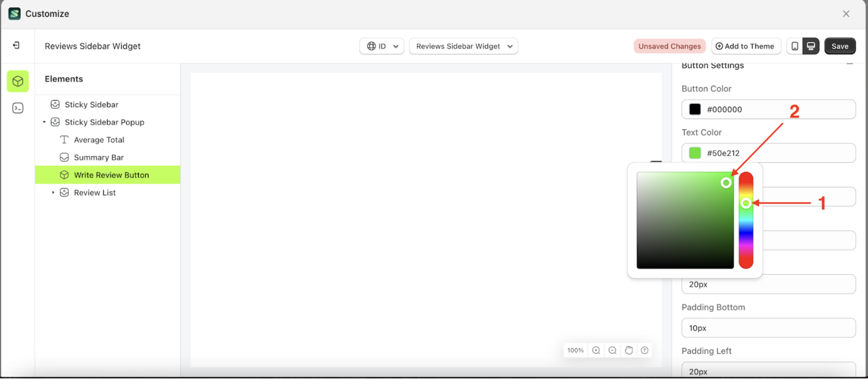Screen dimensions: 868x379
Task: Click the zoom out magnifier icon
Action: coord(613,350)
